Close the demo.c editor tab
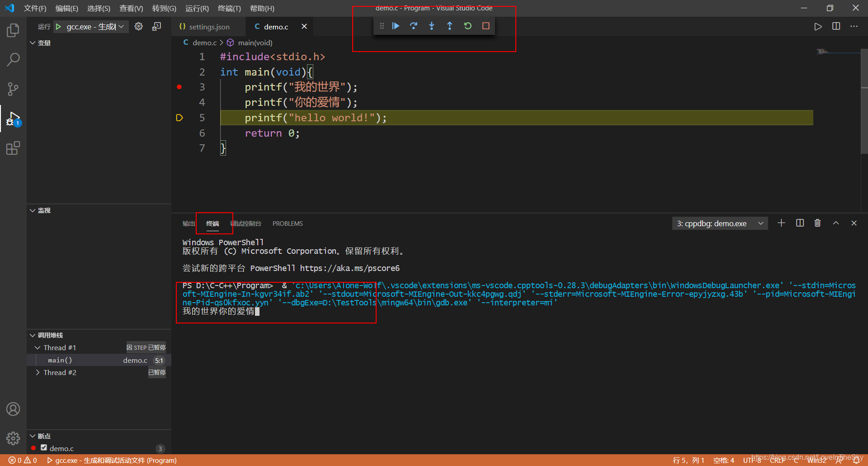Image resolution: width=868 pixels, height=466 pixels. click(304, 27)
